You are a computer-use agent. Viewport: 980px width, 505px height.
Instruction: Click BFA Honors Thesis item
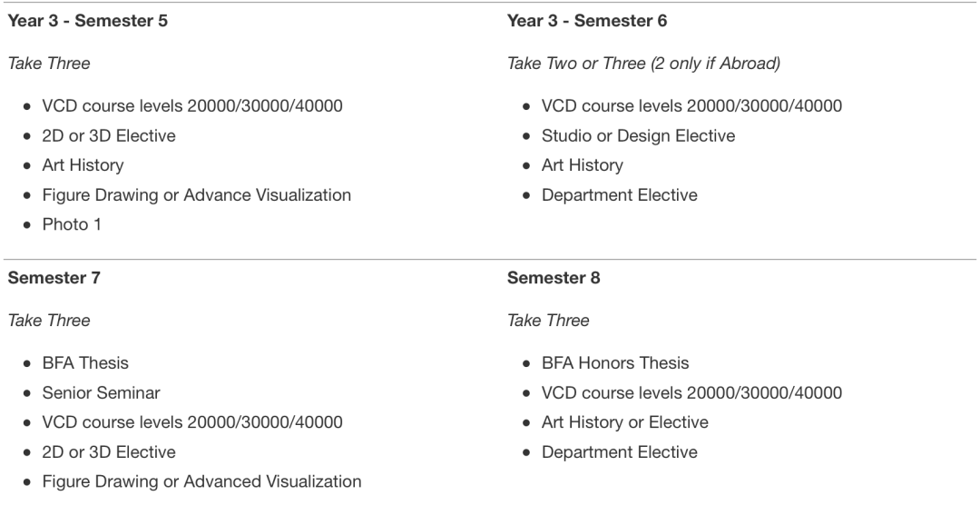pos(615,363)
